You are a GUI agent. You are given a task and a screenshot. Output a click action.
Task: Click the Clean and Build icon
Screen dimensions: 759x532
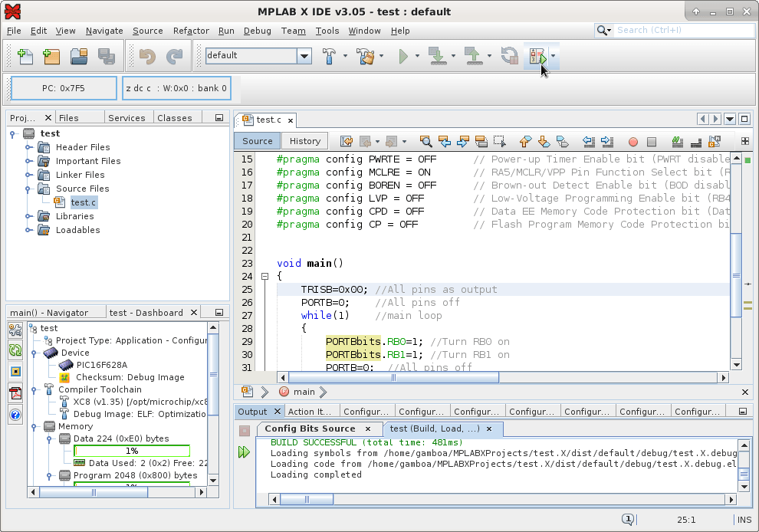point(366,56)
